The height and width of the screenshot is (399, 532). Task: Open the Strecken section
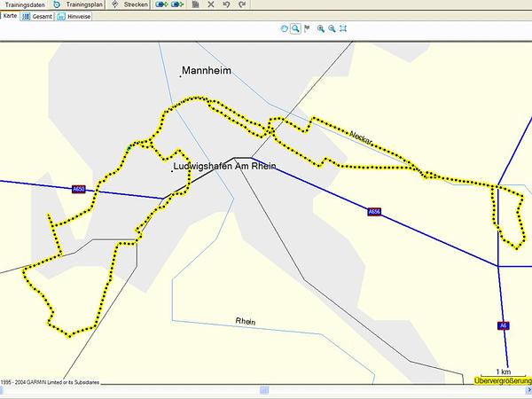pos(129,4)
